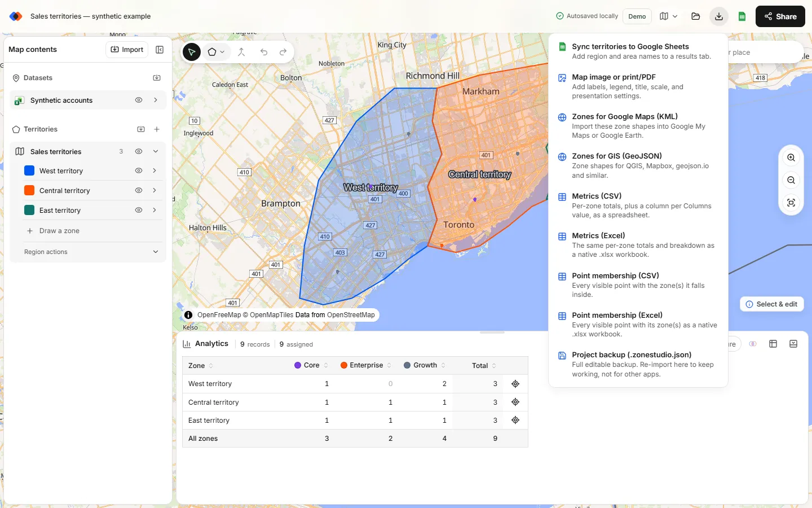Add a dataset with the Datasets import icon
Viewport: 812px width, 508px height.
[157, 78]
